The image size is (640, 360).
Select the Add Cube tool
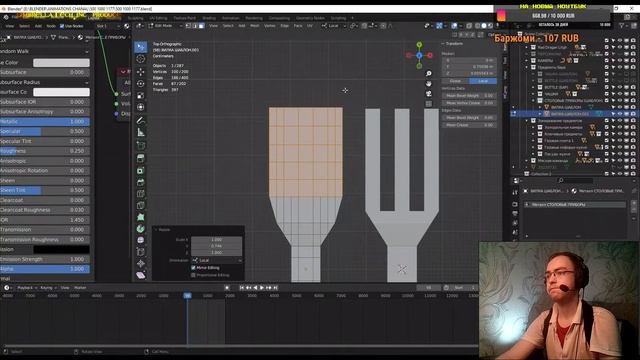point(140,145)
